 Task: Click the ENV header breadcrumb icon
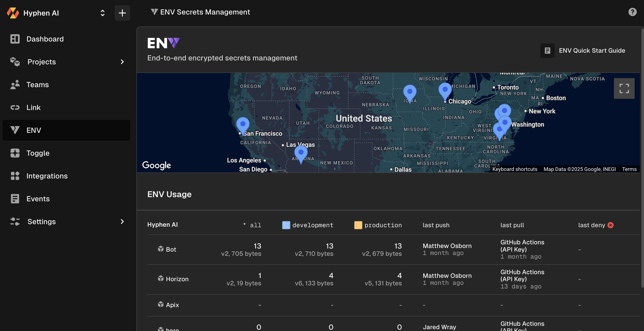click(x=154, y=12)
